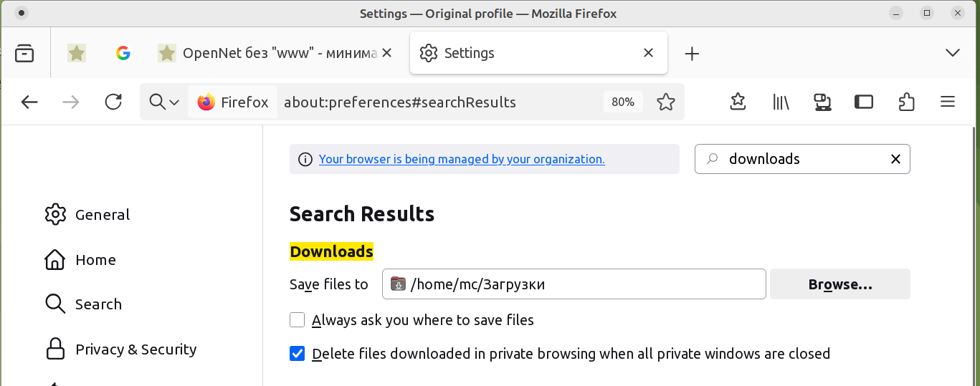980x386 pixels.
Task: Click the 80% zoom level indicator
Action: point(622,102)
